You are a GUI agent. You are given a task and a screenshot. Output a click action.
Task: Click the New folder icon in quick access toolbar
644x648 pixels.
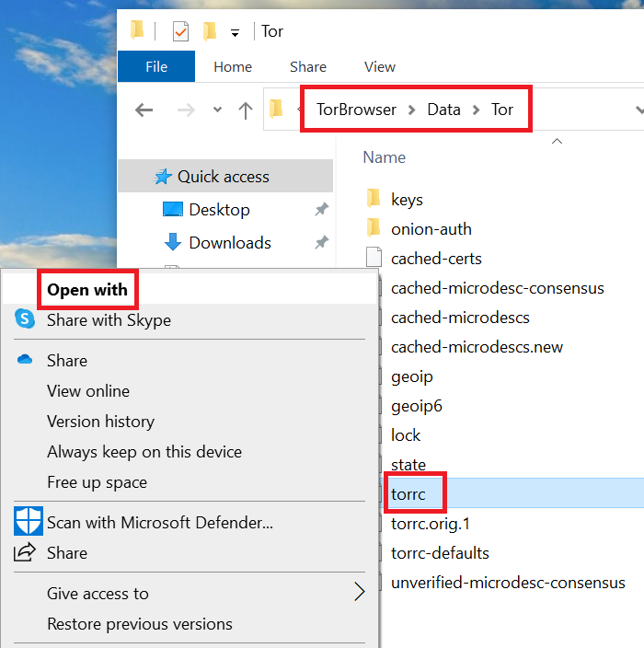[210, 31]
